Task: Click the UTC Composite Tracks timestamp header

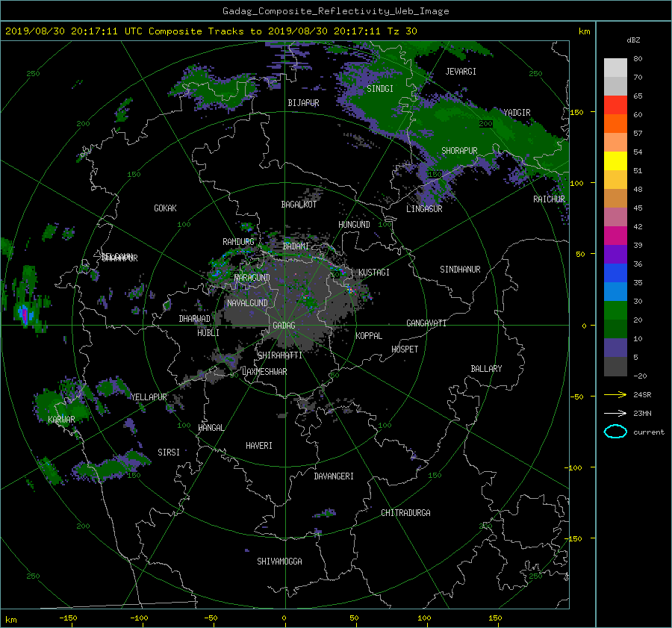Action: (211, 31)
